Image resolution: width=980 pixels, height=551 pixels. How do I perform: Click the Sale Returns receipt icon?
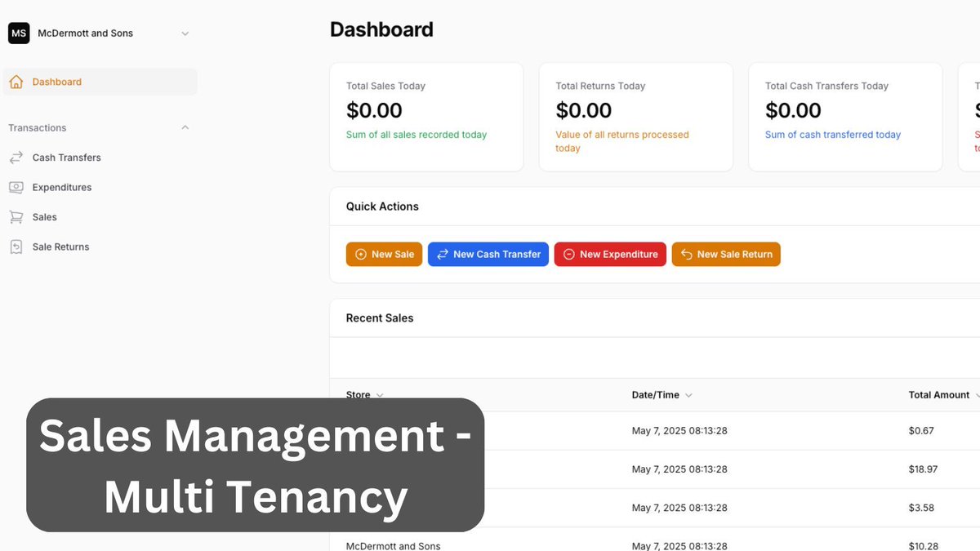(x=16, y=247)
